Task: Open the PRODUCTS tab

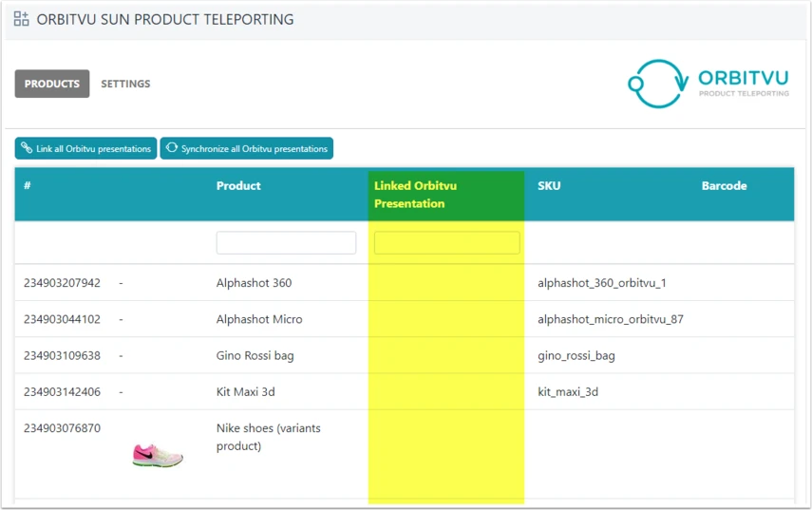Action: [x=52, y=84]
